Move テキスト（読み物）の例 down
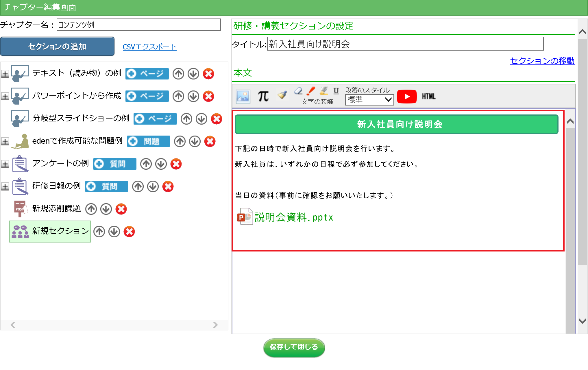Image resolution: width=588 pixels, height=370 pixels. tap(193, 74)
